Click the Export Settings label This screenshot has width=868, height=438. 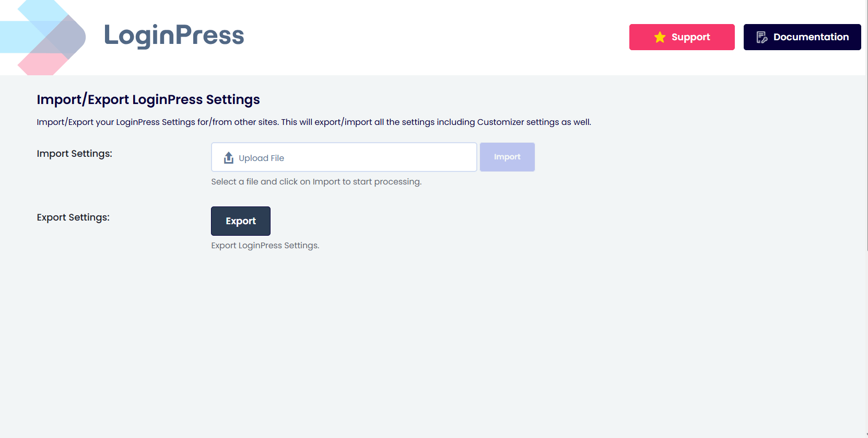tap(73, 217)
